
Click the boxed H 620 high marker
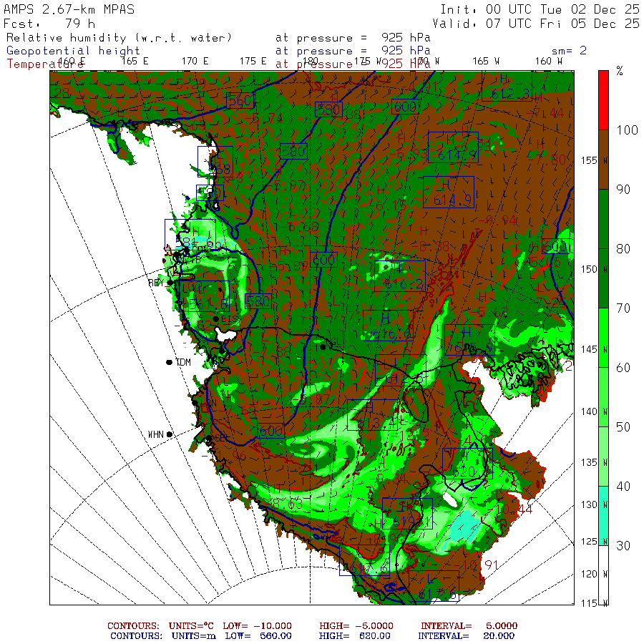pos(468,463)
